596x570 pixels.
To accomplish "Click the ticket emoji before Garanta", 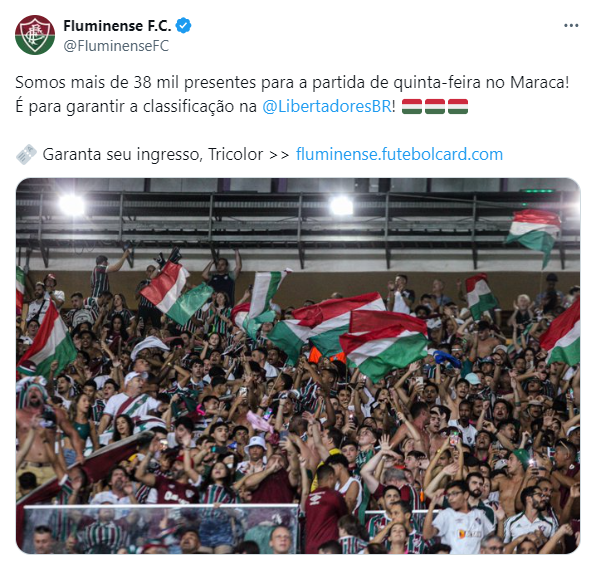I will [26, 155].
